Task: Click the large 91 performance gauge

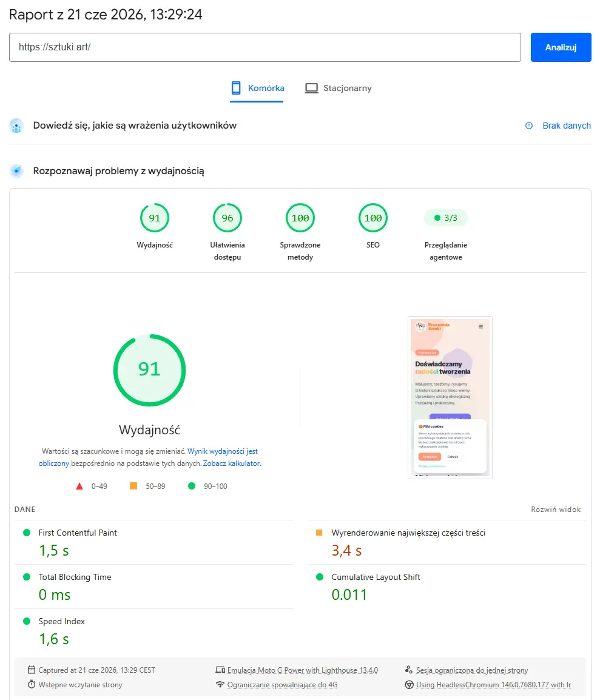Action: [x=150, y=370]
